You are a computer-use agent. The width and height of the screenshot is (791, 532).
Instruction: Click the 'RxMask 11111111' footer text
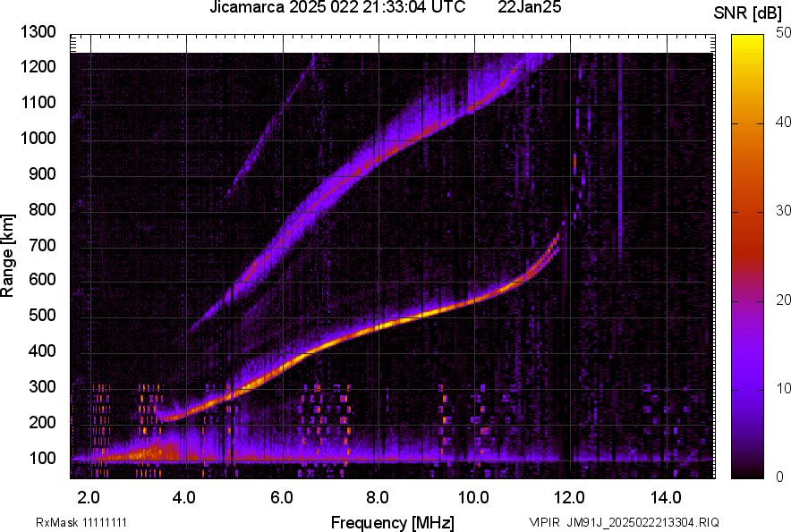pyautogui.click(x=81, y=522)
